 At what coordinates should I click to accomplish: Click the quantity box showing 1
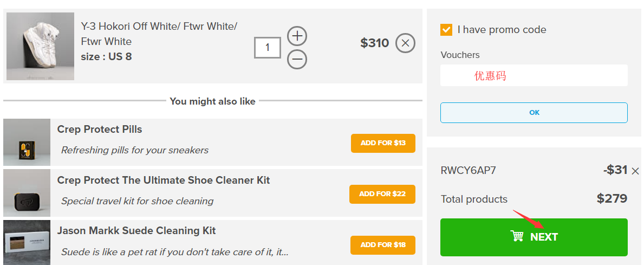pos(268,48)
